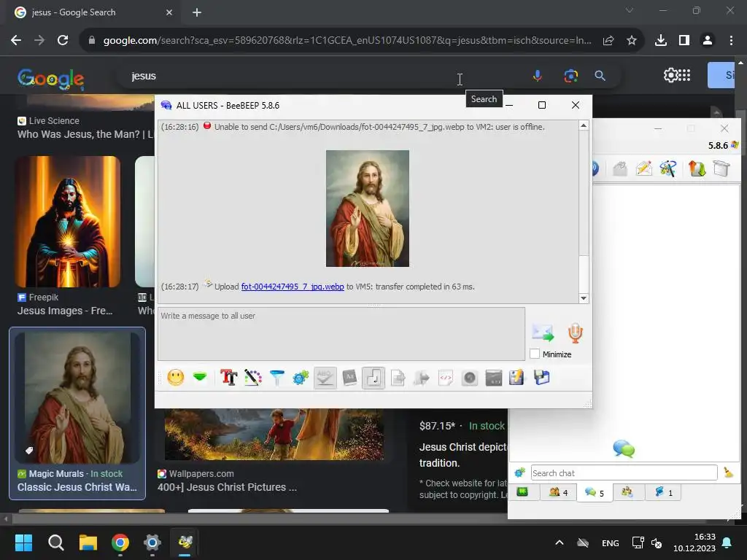Open the font color pencil icon
Screen dimensions: 747x560
[253, 378]
